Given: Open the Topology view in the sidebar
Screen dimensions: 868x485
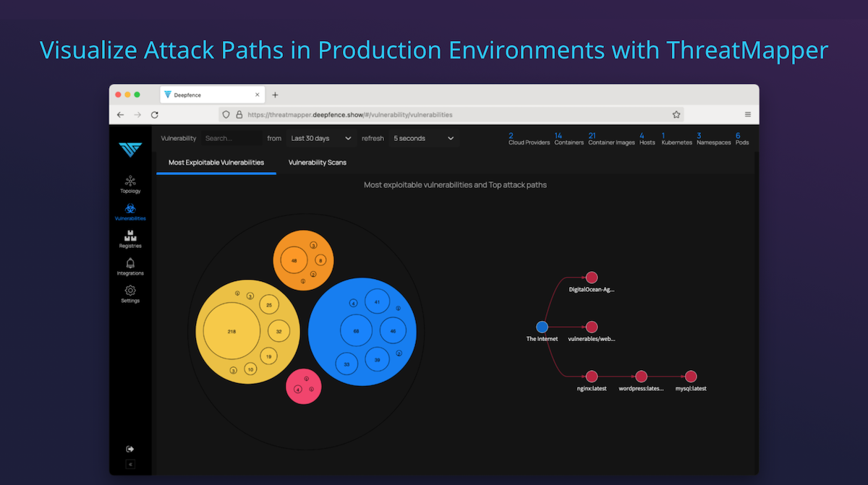Looking at the screenshot, I should [x=129, y=185].
